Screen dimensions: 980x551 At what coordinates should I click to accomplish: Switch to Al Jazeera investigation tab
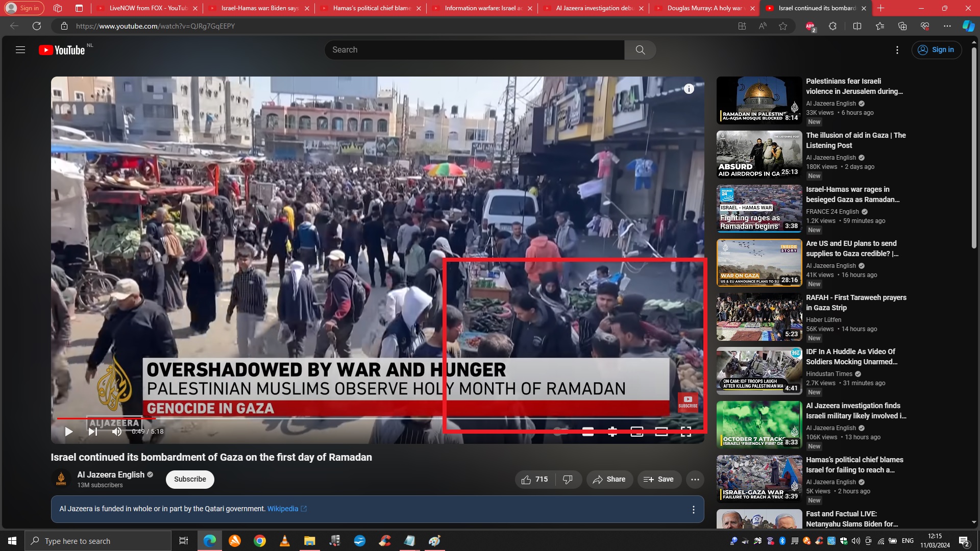[594, 8]
